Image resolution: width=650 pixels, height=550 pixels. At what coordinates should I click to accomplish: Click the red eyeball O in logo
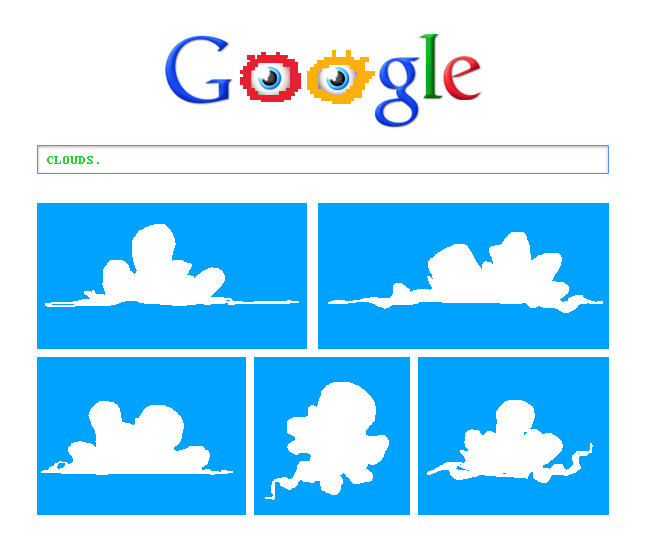[x=270, y=77]
